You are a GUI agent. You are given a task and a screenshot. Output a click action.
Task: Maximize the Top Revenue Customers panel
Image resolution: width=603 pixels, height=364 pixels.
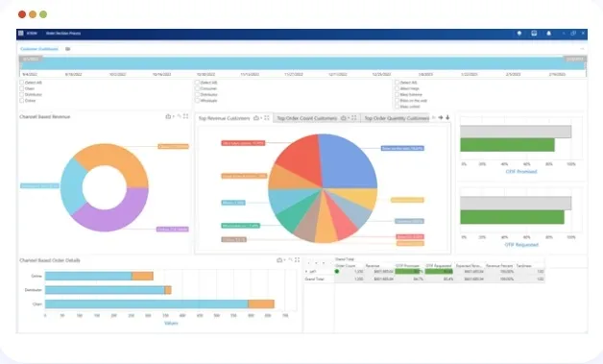[267, 118]
